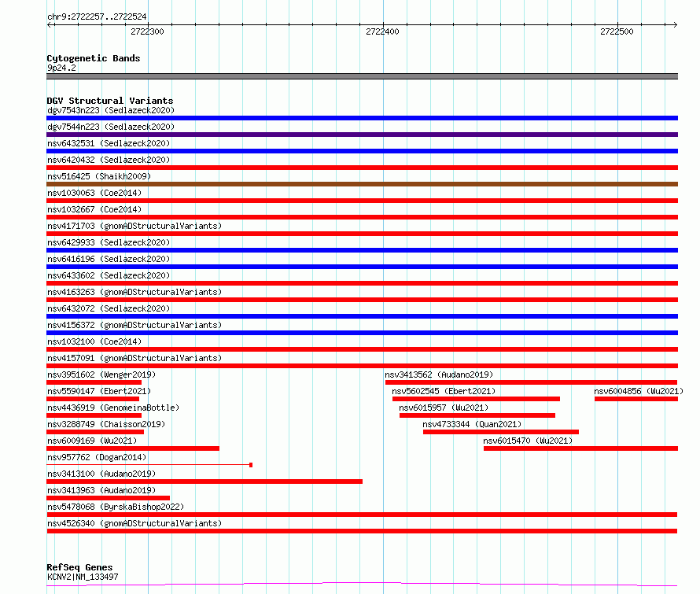Click ruler position 2722400

382,31
